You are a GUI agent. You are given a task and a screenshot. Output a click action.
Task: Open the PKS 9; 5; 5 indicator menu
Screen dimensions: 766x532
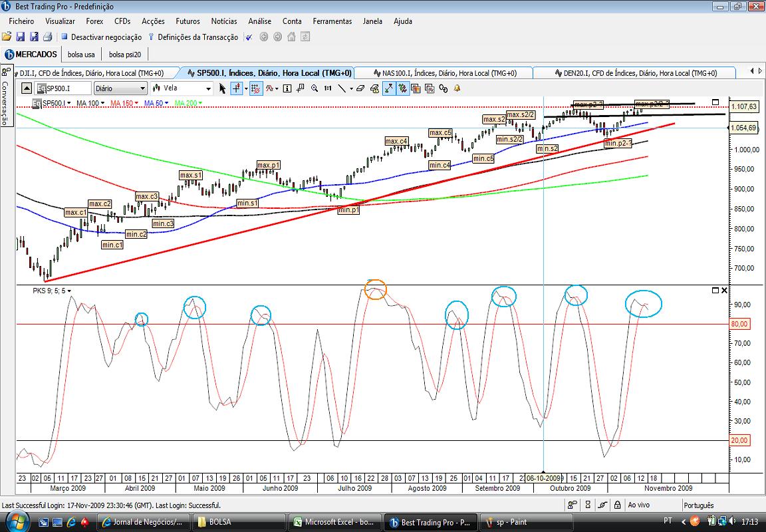pyautogui.click(x=52, y=291)
